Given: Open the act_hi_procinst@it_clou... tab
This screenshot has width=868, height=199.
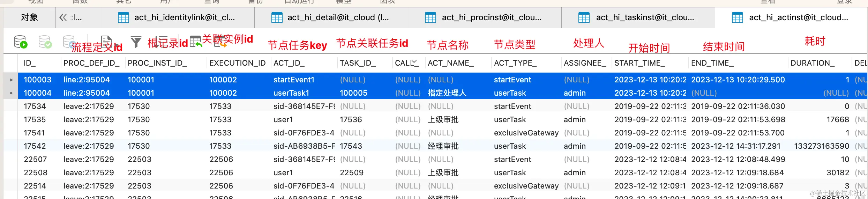Looking at the screenshot, I should (485, 17).
